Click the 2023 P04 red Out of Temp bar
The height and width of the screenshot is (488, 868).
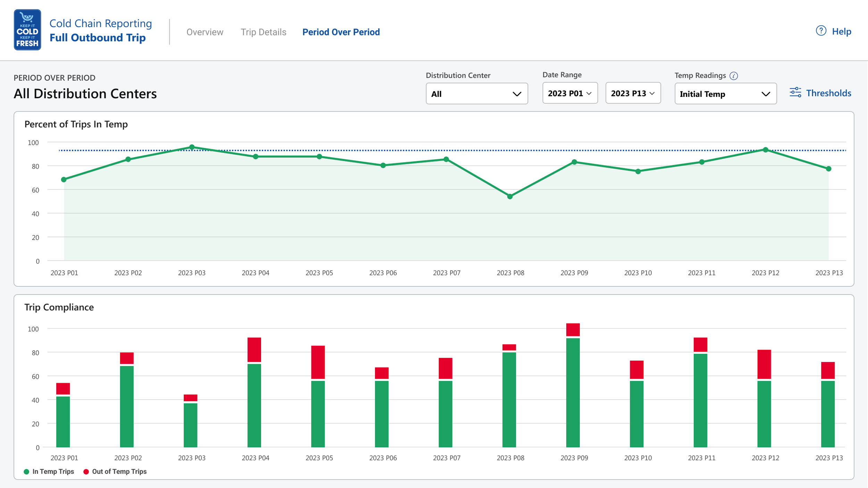(x=254, y=350)
